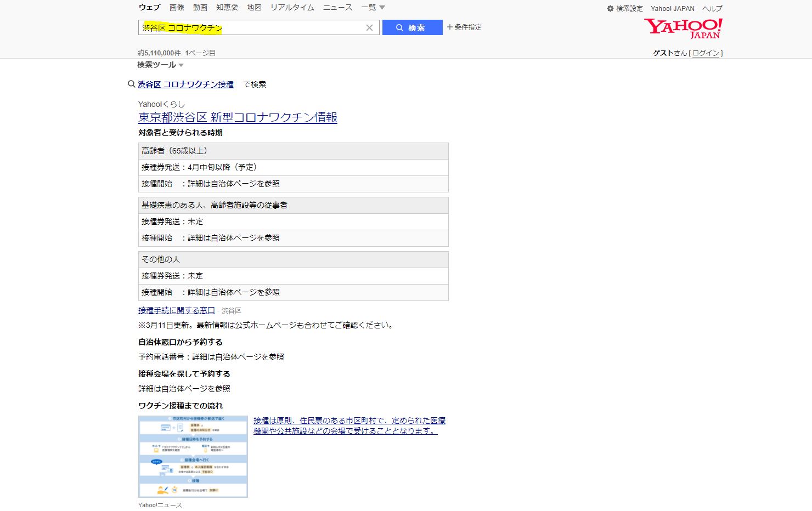Click その他の人 table header
Screen dimensions: 812x511
[x=294, y=259]
